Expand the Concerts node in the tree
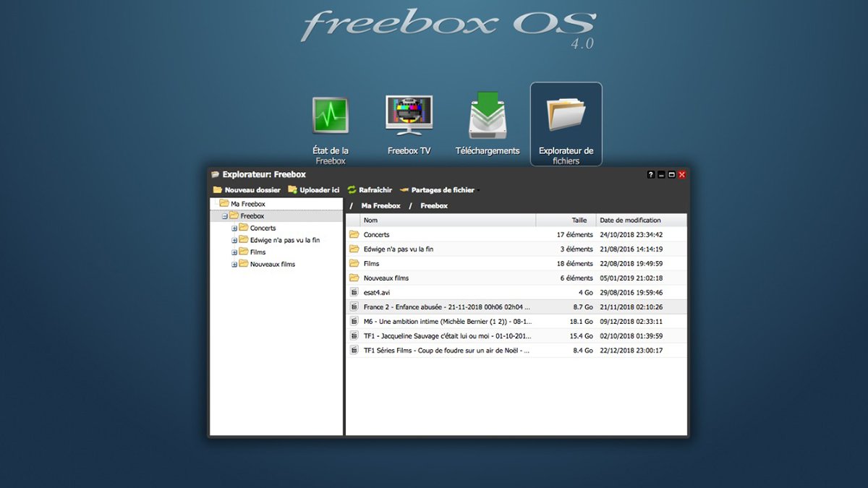 click(x=234, y=228)
